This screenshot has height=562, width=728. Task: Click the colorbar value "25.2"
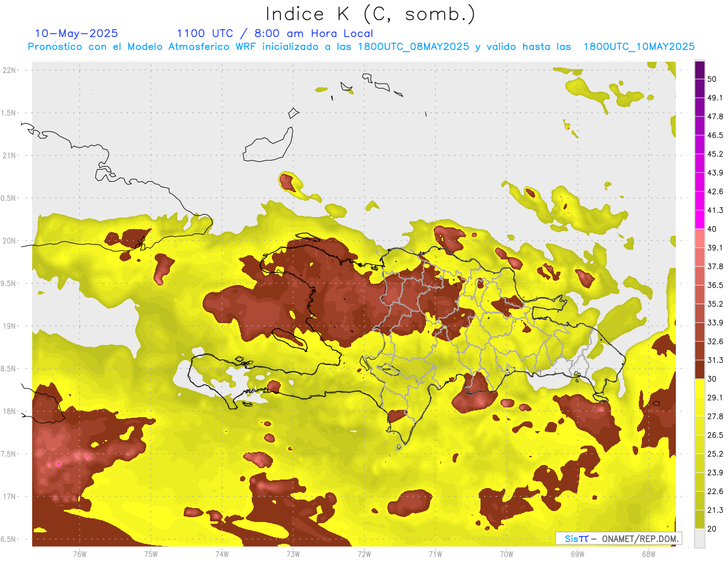[x=715, y=454]
